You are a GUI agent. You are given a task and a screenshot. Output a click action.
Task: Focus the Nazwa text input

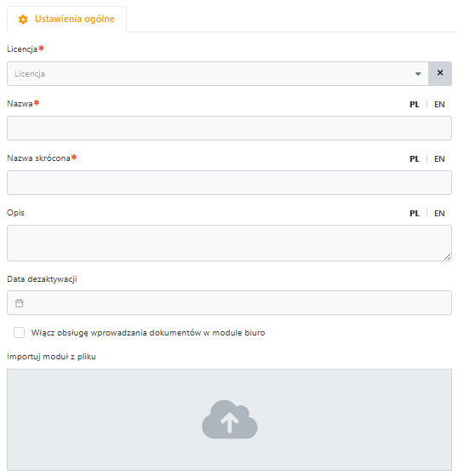pyautogui.click(x=230, y=128)
